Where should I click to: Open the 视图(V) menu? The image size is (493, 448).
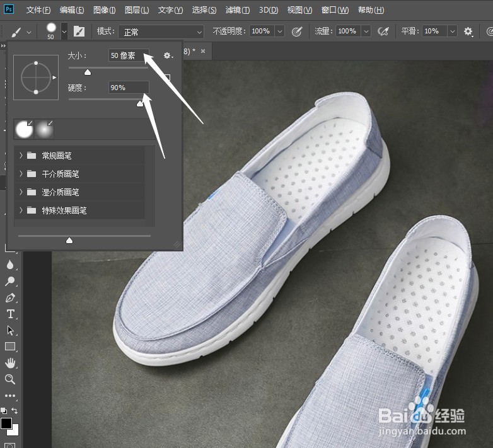coord(299,10)
